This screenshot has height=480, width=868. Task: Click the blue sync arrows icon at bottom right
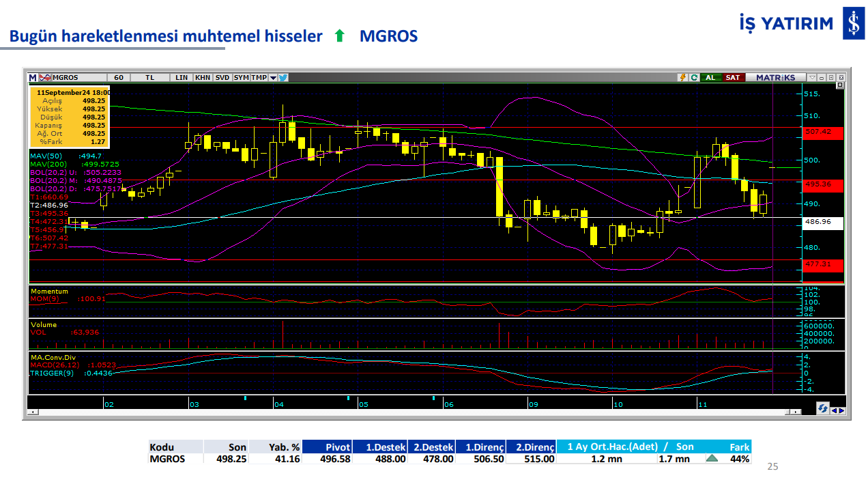[824, 408]
